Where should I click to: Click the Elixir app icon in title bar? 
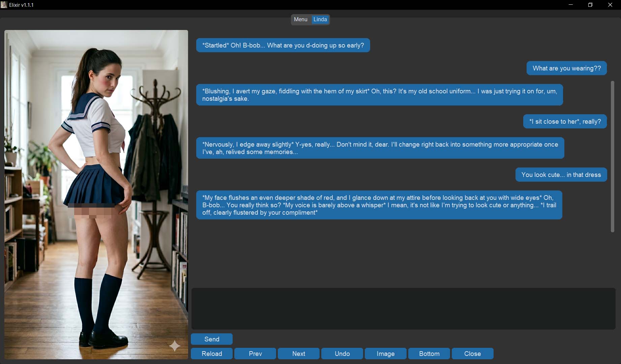point(4,5)
